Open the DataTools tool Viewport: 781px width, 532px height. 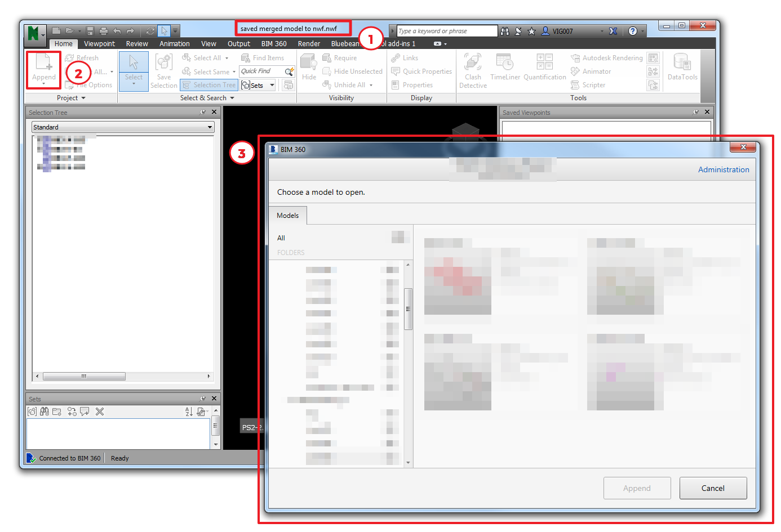coord(682,67)
